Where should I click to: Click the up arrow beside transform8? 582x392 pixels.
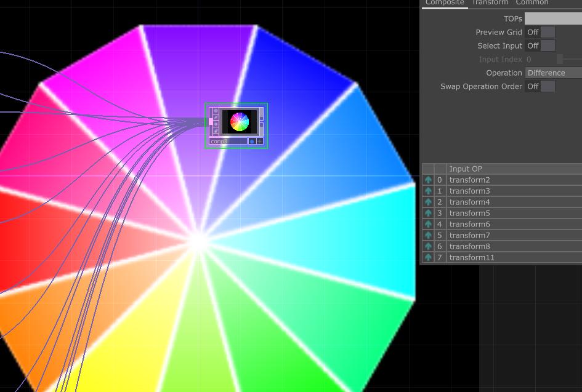pos(428,246)
